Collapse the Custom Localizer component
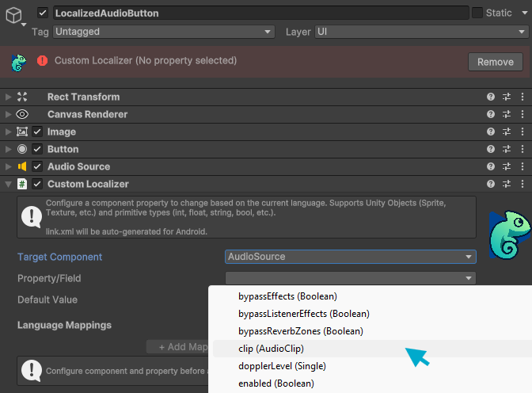Screen dimensions: 532x393 click(x=8, y=184)
